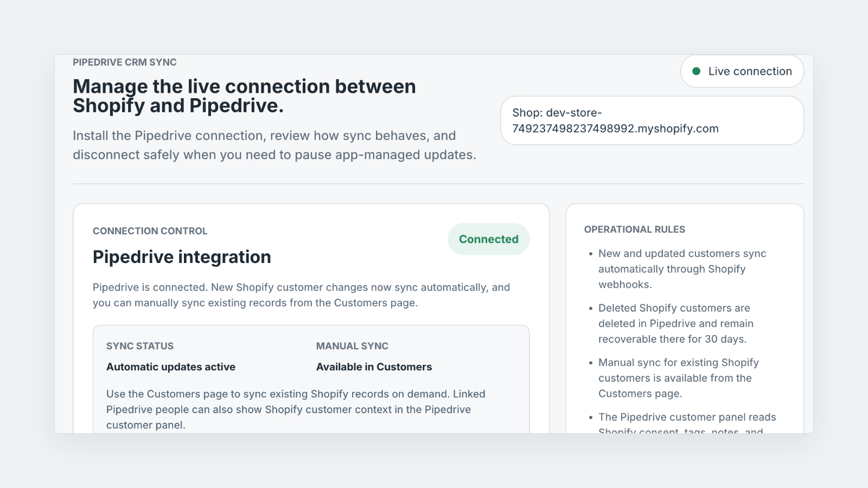Click the New and updated customers sync rule

click(682, 269)
